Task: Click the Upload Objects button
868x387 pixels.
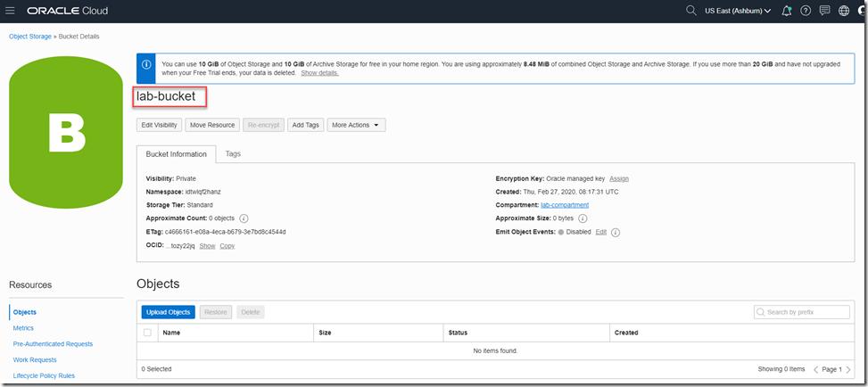Action: pyautogui.click(x=168, y=312)
